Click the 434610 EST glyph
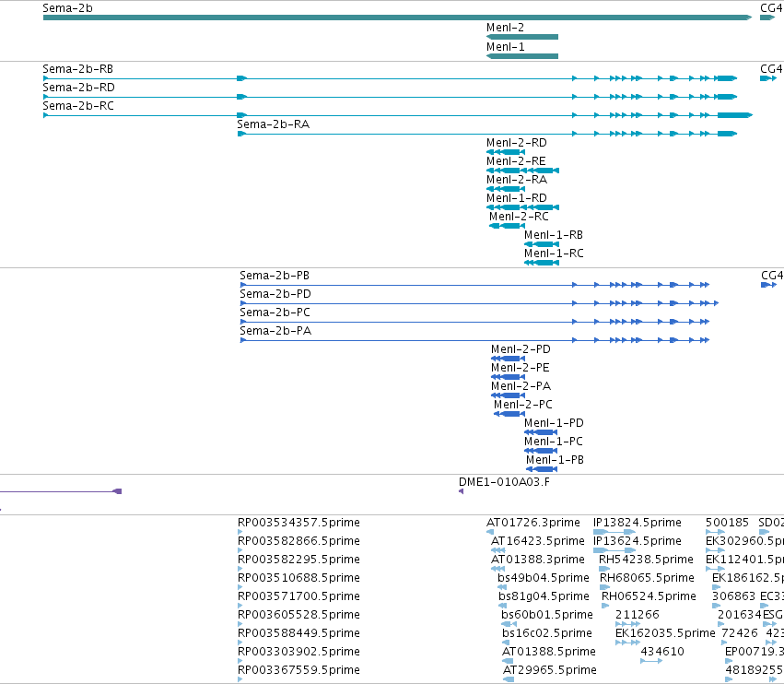Viewport: 784px width, 684px height. (x=651, y=661)
